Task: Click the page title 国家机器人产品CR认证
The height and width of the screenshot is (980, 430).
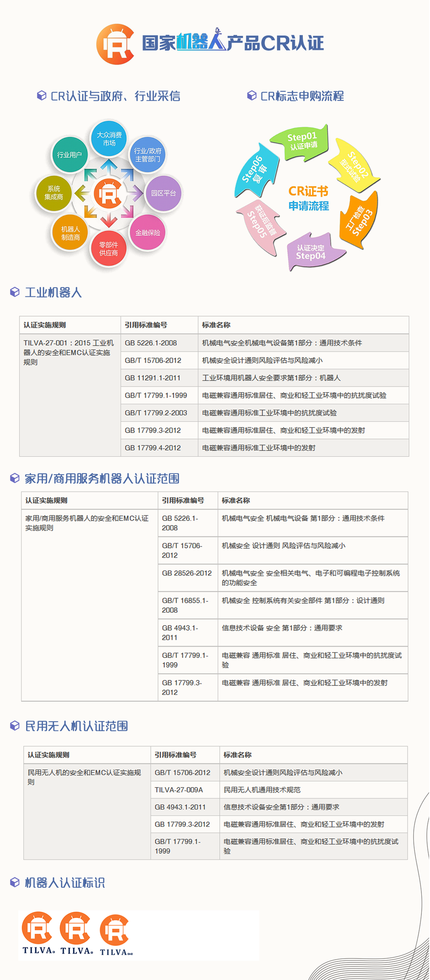Action: 233,43
